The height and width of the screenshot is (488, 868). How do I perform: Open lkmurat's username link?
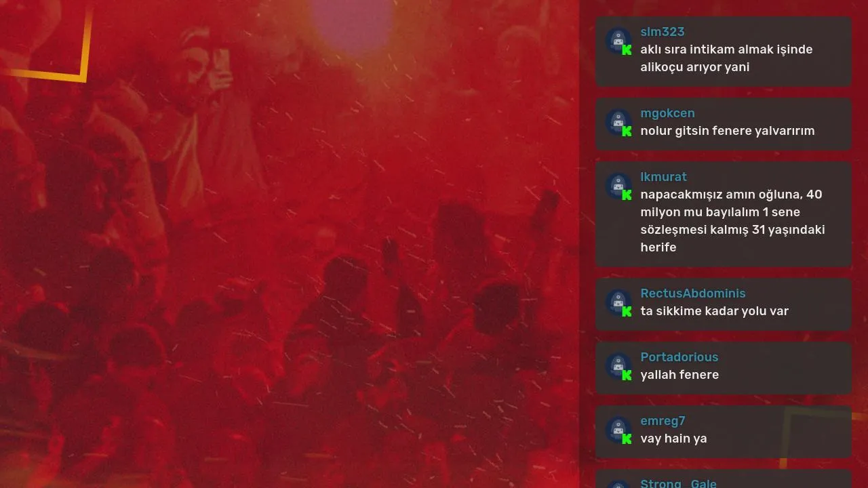pos(663,177)
